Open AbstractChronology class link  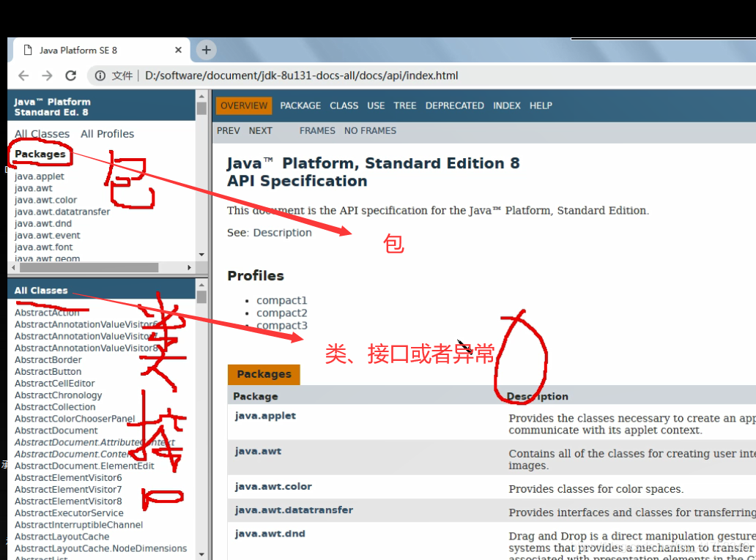59,395
